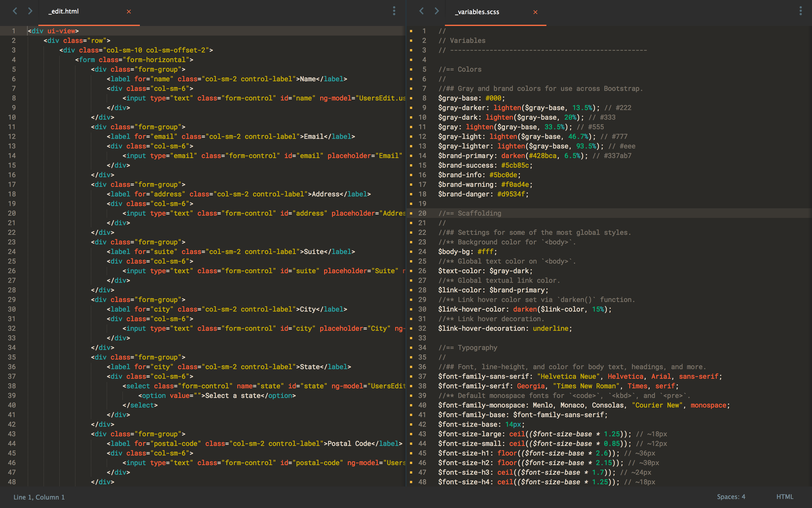Click gutter marker beside scss line 20
812x508 pixels.
pos(411,213)
